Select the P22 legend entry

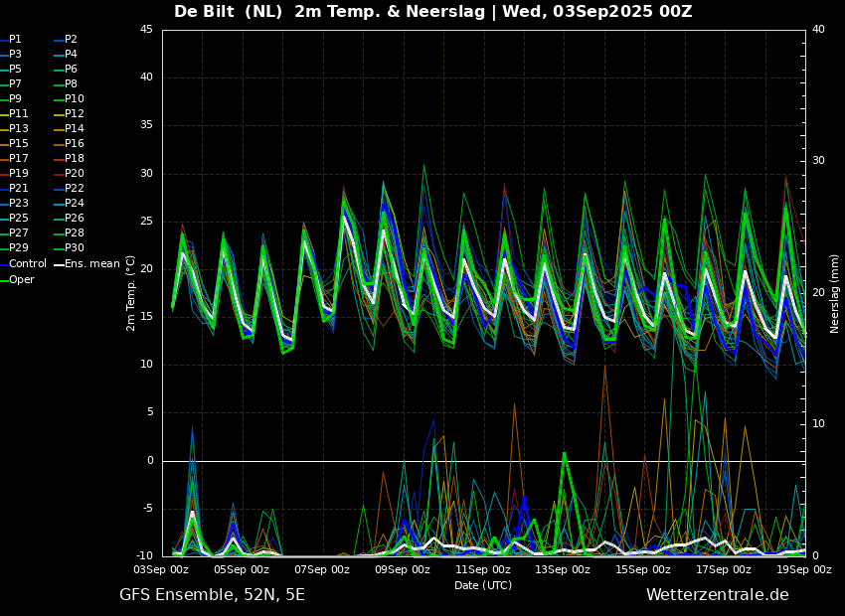(x=75, y=189)
